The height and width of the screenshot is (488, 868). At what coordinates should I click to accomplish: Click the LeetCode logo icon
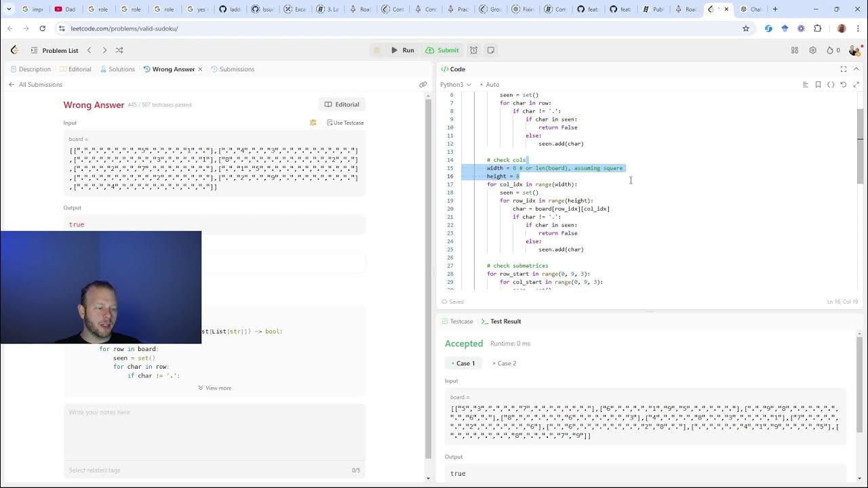(14, 50)
